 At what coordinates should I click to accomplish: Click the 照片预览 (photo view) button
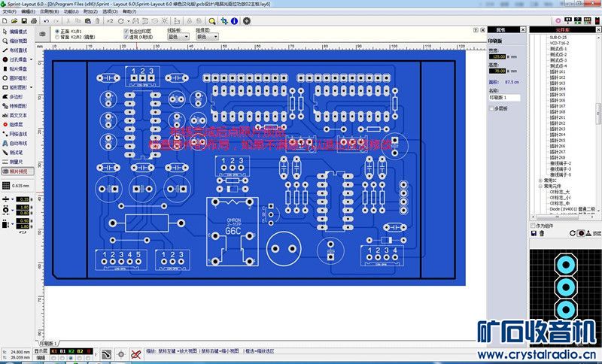[18, 171]
